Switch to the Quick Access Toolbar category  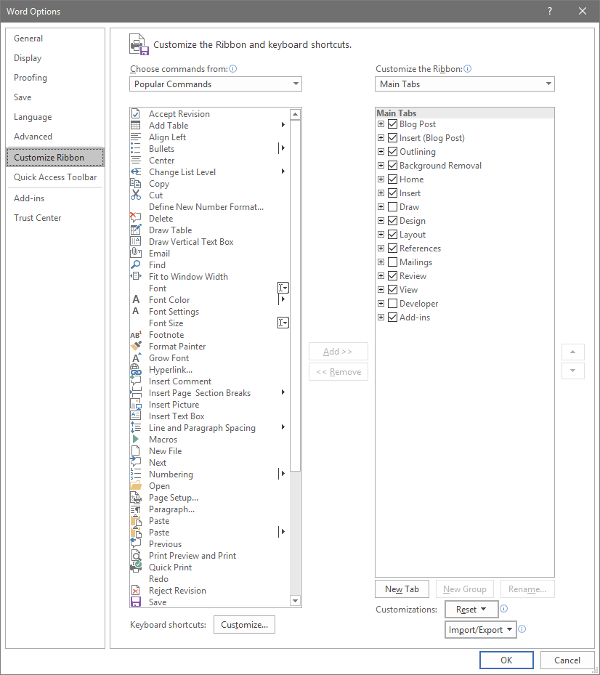pyautogui.click(x=55, y=177)
